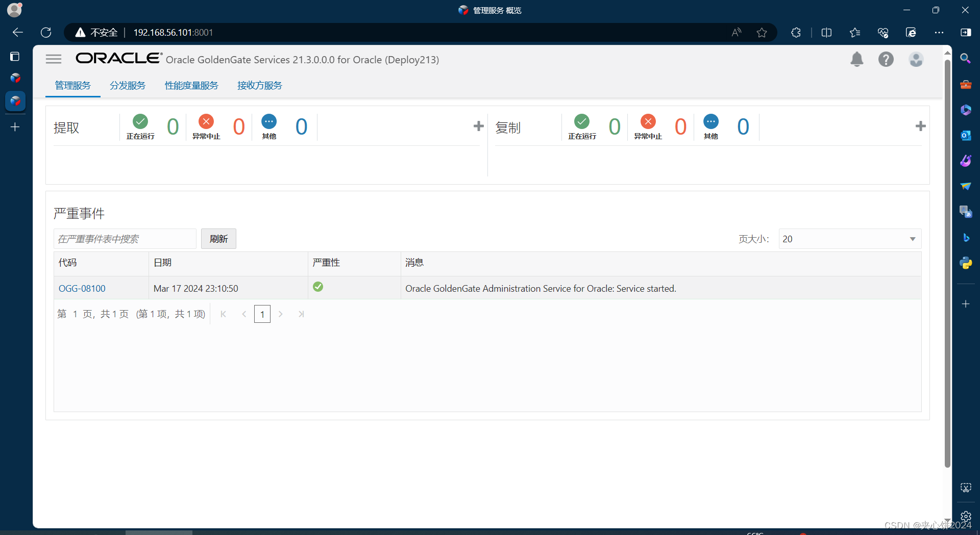Click the ORACLE logo
The width and height of the screenshot is (980, 535).
point(119,58)
